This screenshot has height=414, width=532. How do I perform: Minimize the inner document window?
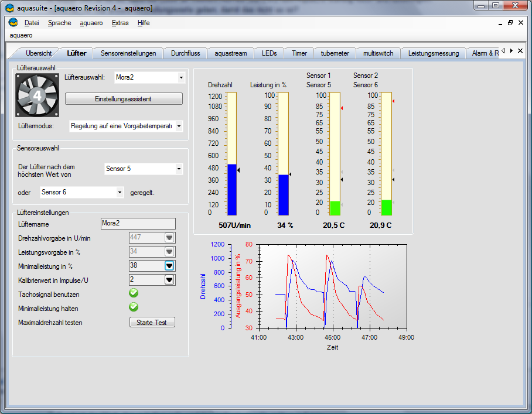[500, 23]
